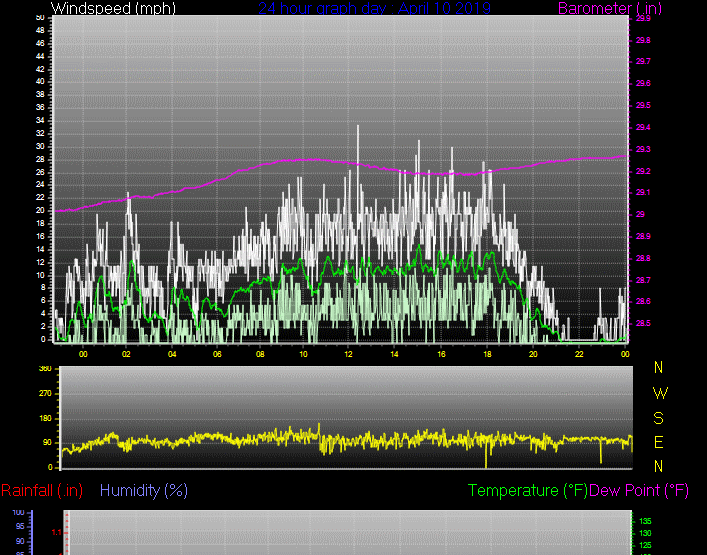The image size is (707, 555).
Task: Click the 'Rainfall (.in)' label
Action: click(42, 490)
